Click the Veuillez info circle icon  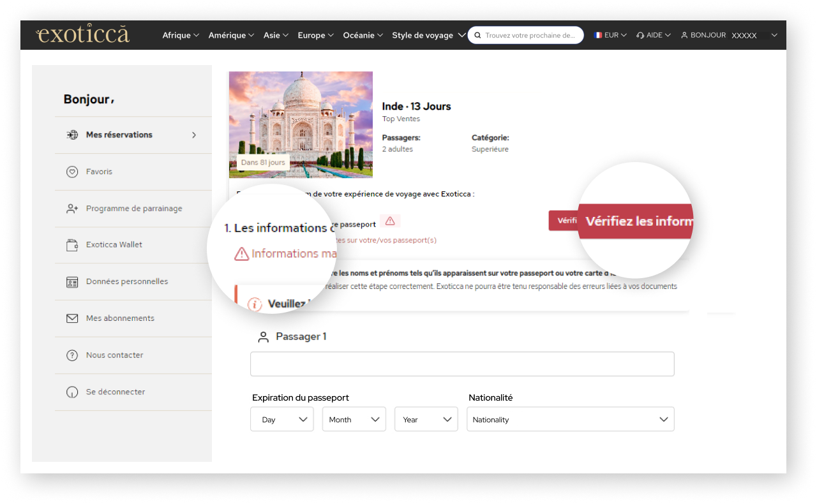(255, 304)
